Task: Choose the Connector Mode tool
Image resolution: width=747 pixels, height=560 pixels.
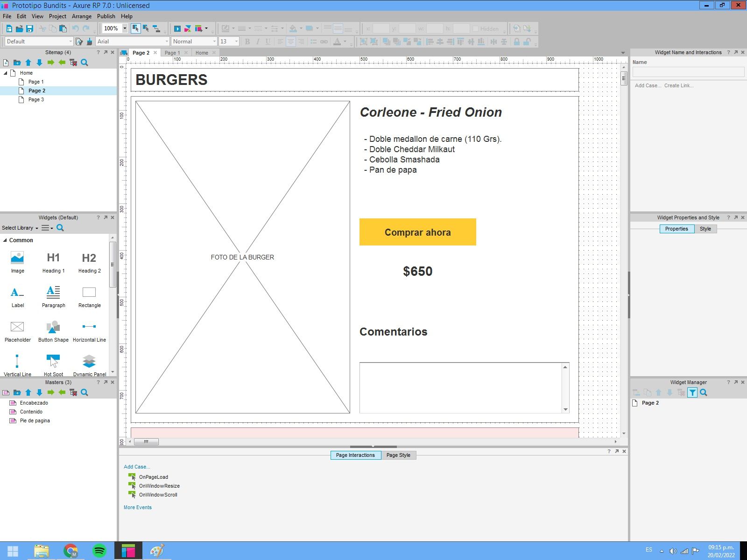Action: click(x=157, y=28)
